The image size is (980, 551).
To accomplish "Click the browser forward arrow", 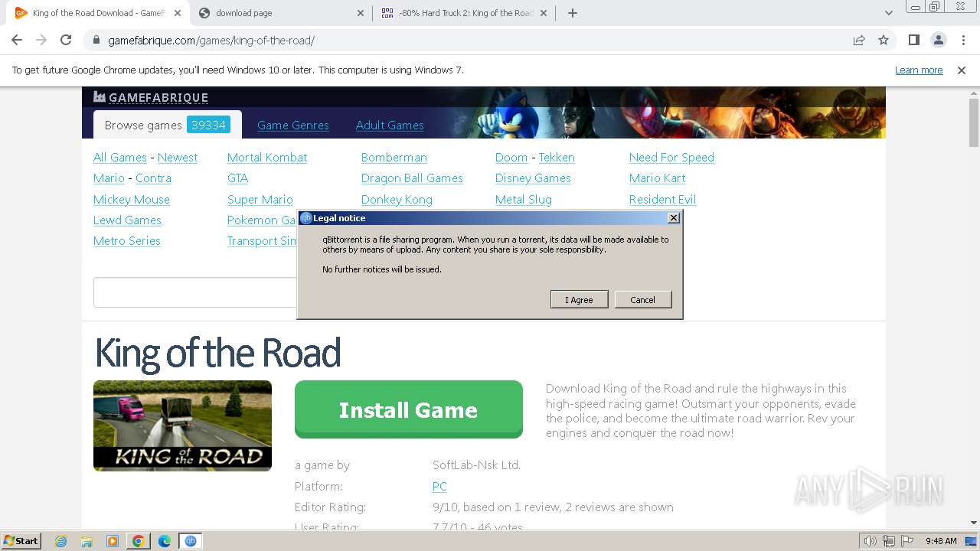I will (41, 40).
